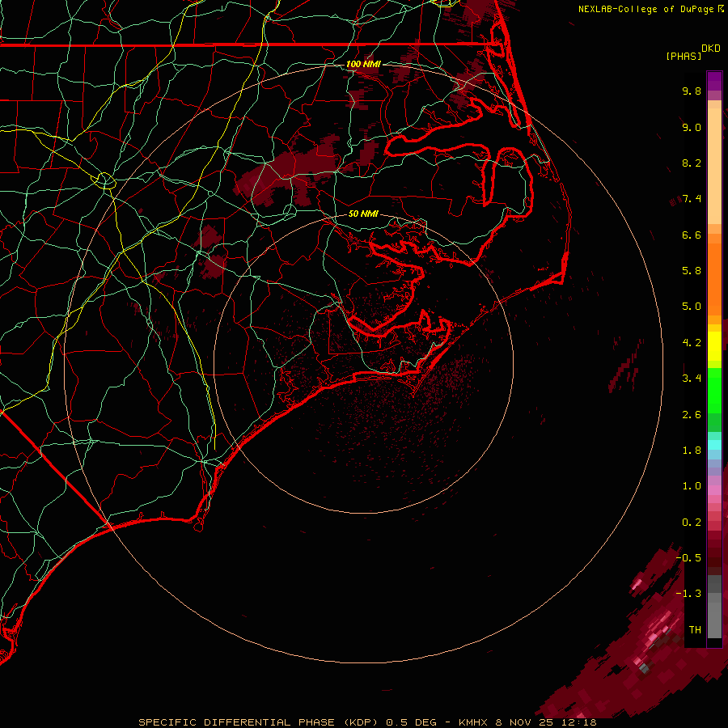The image size is (728, 728).
Task: Click the purple top color bar segment
Action: (x=714, y=81)
